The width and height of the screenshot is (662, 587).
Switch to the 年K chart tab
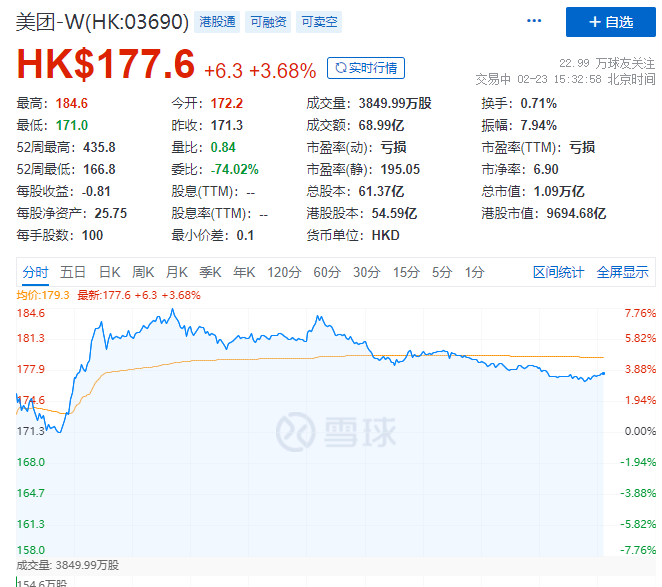[x=244, y=272]
